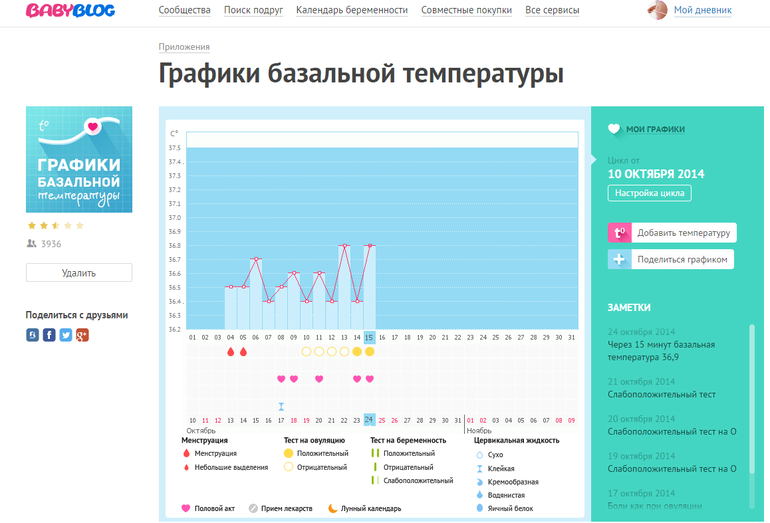The width and height of the screenshot is (770, 523).
Task: Open the note dated 20 октября 2014
Action: 672,425
